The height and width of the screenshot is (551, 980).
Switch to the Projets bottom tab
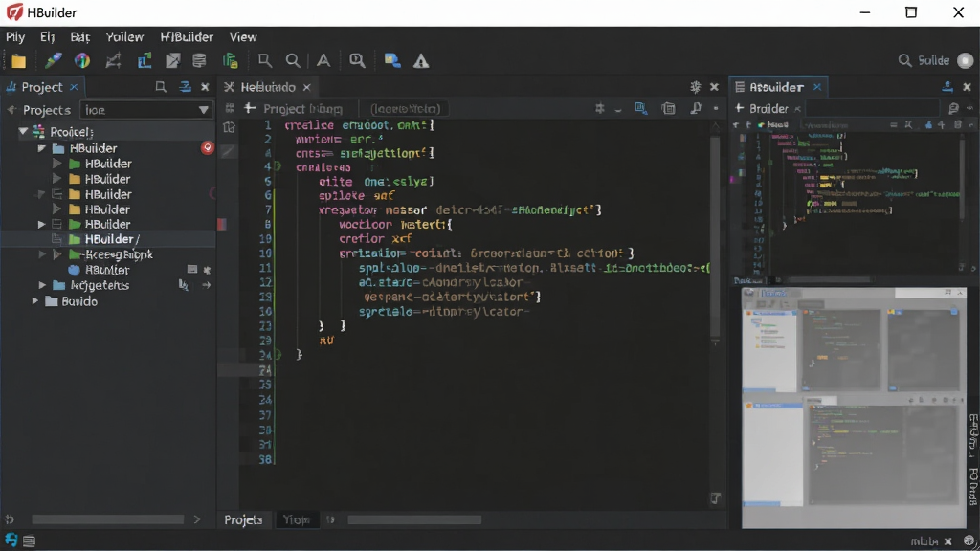243,519
